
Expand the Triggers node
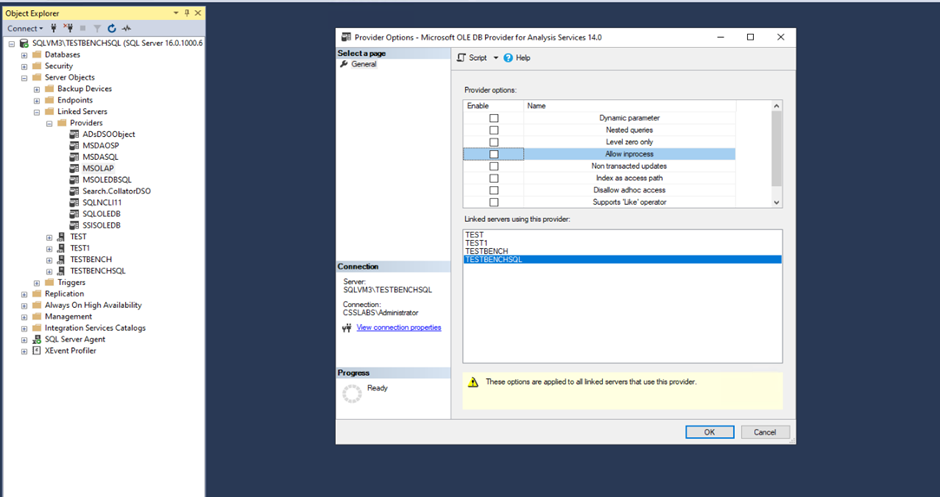click(37, 283)
